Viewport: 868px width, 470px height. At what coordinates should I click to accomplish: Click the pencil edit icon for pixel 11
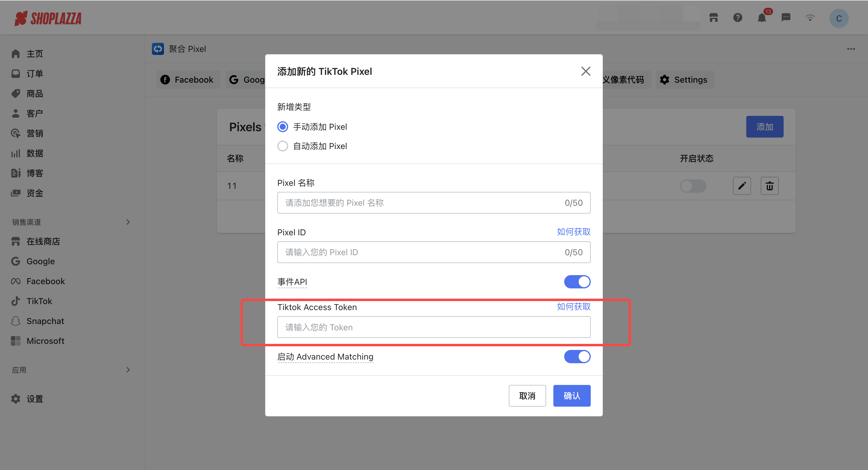tap(742, 186)
